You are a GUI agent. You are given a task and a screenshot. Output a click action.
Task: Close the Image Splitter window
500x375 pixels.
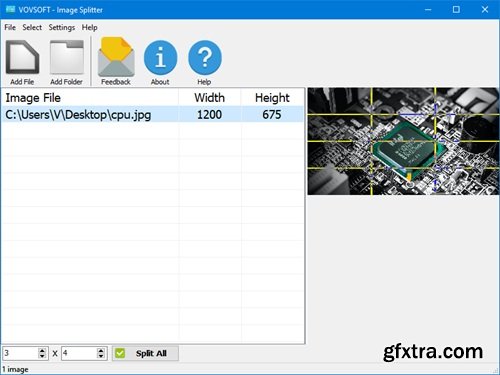click(485, 10)
